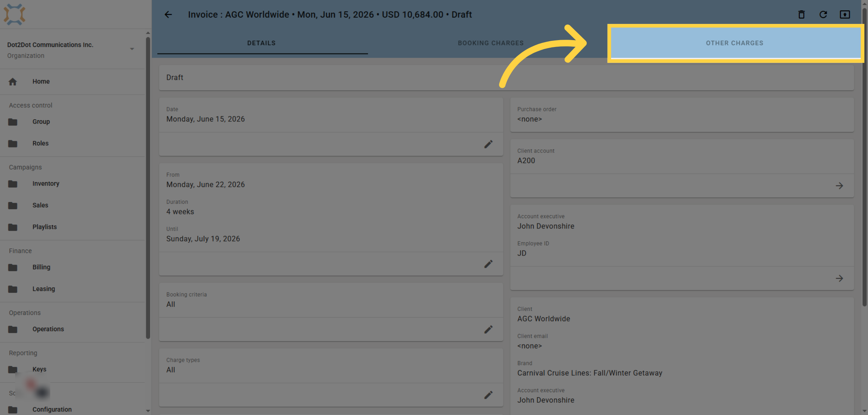868x415 pixels.
Task: Open Inventory under Campaigns
Action: pyautogui.click(x=46, y=184)
